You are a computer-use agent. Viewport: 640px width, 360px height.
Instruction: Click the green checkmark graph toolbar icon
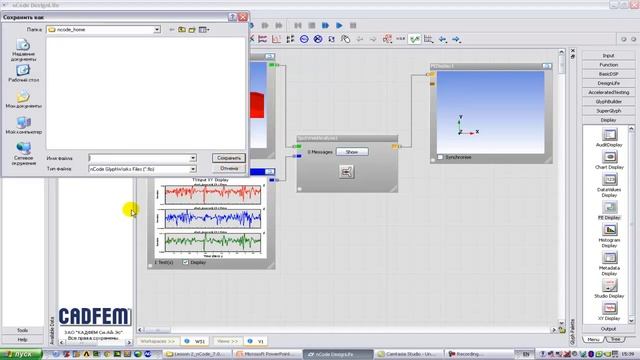coord(415,39)
